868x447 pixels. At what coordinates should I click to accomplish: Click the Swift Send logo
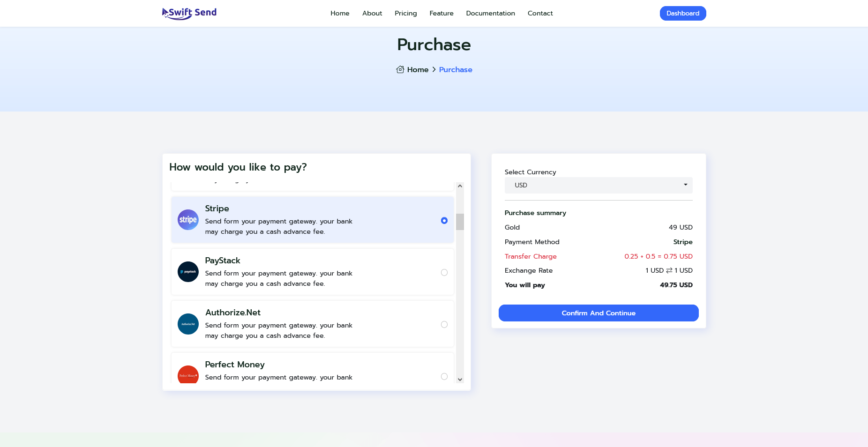[x=189, y=13]
